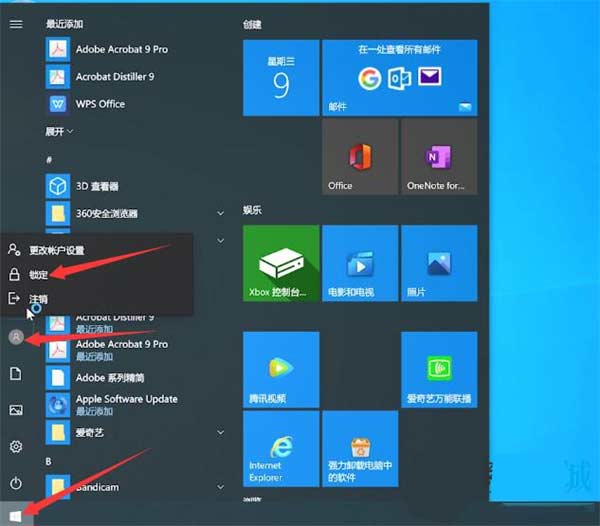Open the Office tile
The image size is (600, 526).
pyautogui.click(x=360, y=157)
